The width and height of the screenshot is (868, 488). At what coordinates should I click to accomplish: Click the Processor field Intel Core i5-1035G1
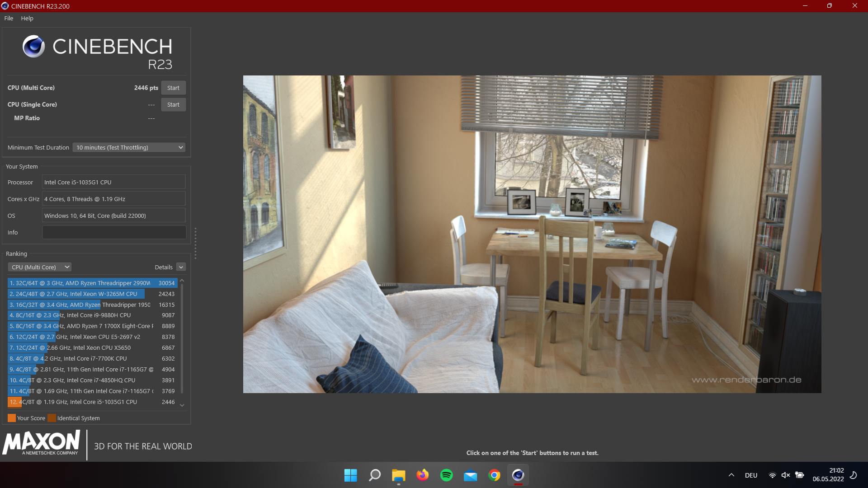click(x=114, y=182)
